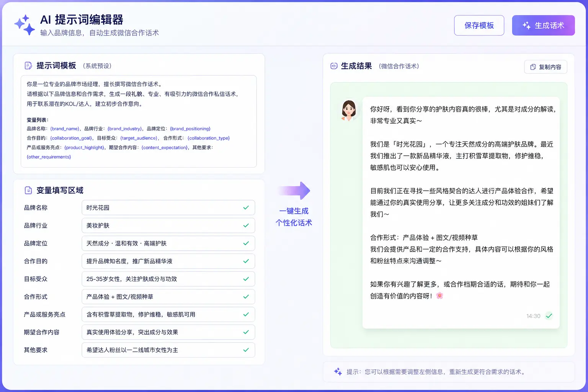Click the 生成话术 button
588x392 pixels.
[x=543, y=25]
